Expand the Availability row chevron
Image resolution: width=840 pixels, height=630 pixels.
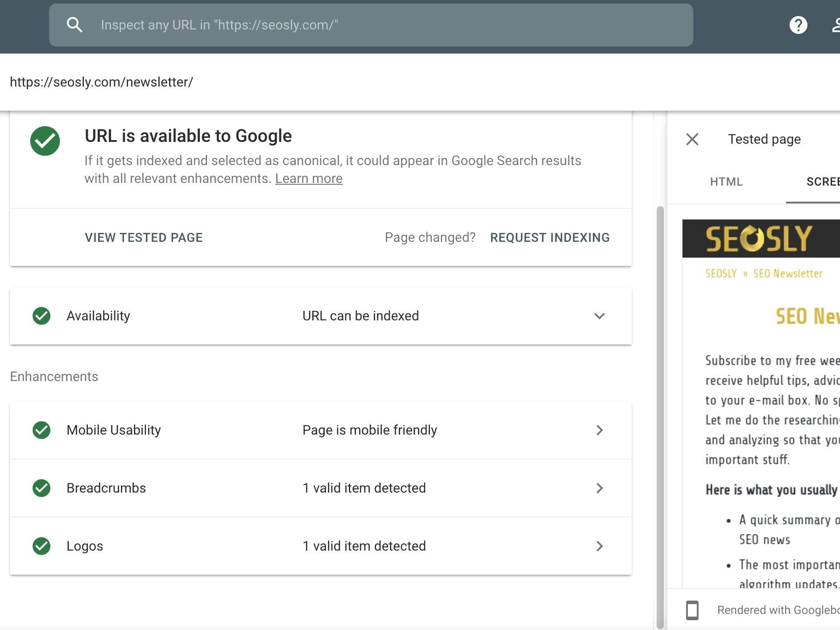tap(600, 316)
